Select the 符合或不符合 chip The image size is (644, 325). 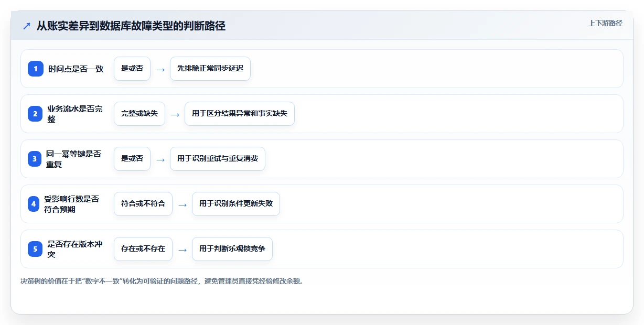click(143, 204)
